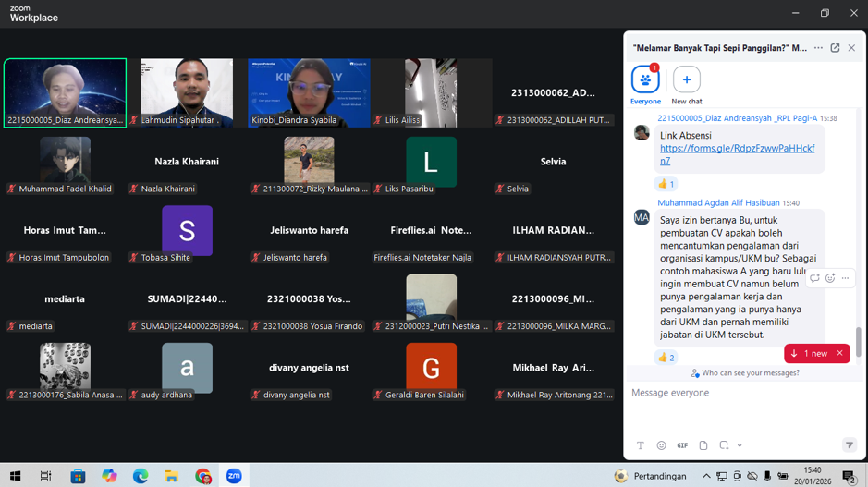Dismiss the new message notification badge
The height and width of the screenshot is (487, 868).
pos(839,354)
